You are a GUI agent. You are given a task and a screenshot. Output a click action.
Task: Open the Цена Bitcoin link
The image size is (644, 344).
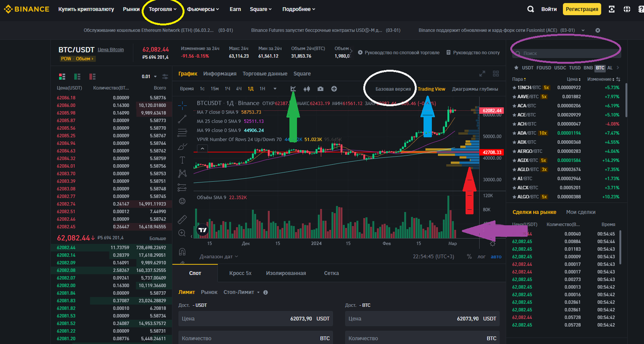(111, 49)
